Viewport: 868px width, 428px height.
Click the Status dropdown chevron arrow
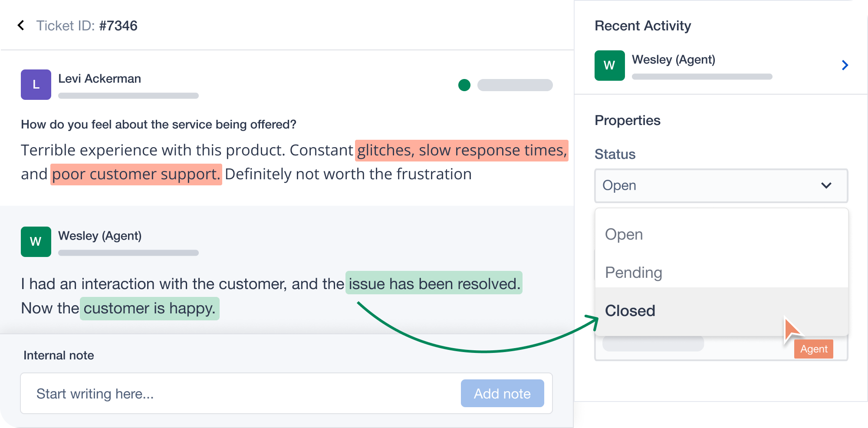pyautogui.click(x=826, y=185)
